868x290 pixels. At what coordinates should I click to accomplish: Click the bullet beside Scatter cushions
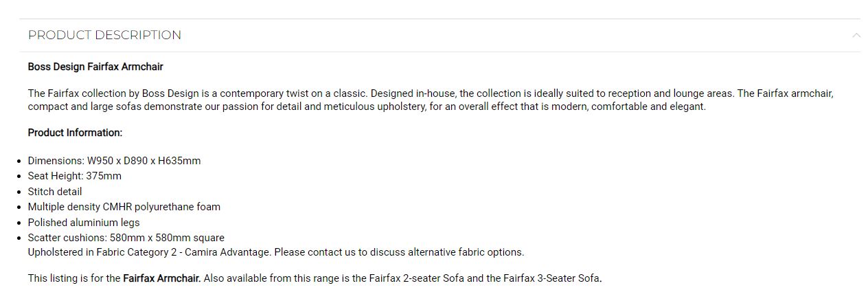[20, 238]
